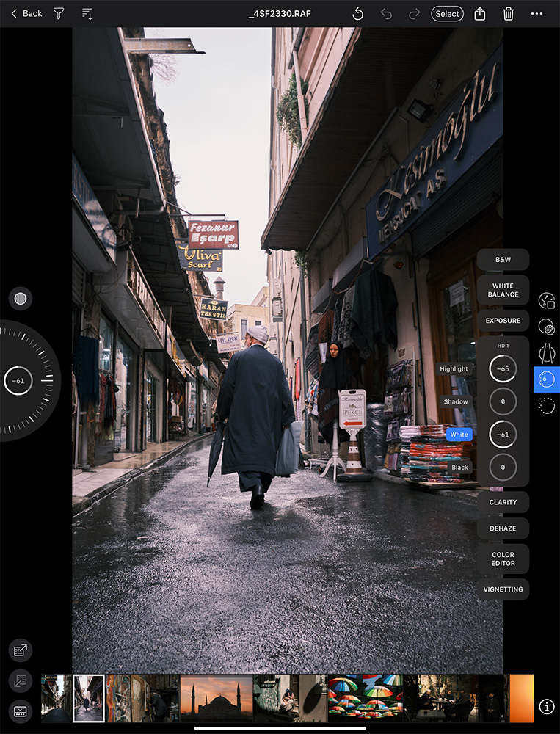Screen dimensions: 560x734
Task: Click the main photo of the alley
Action: [x=287, y=350]
